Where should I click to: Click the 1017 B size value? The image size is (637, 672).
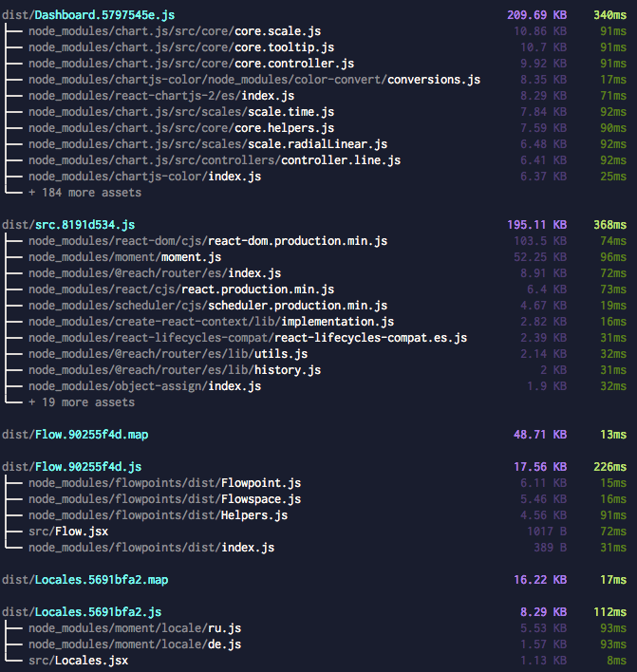pos(547,532)
